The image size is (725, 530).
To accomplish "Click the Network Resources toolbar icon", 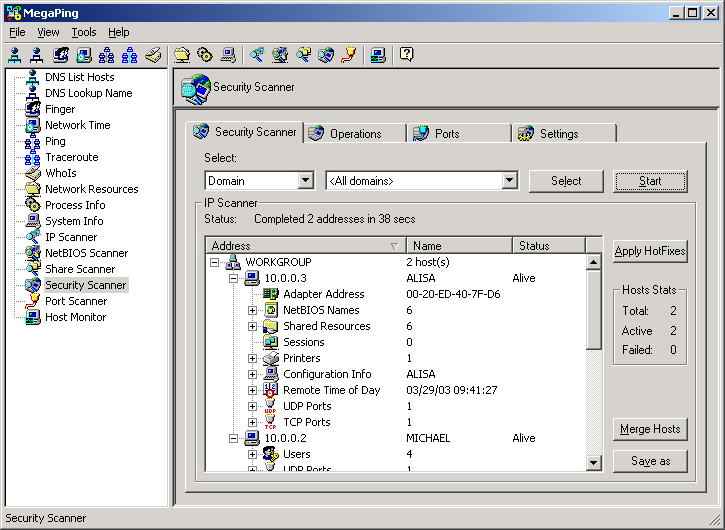I will coord(182,55).
